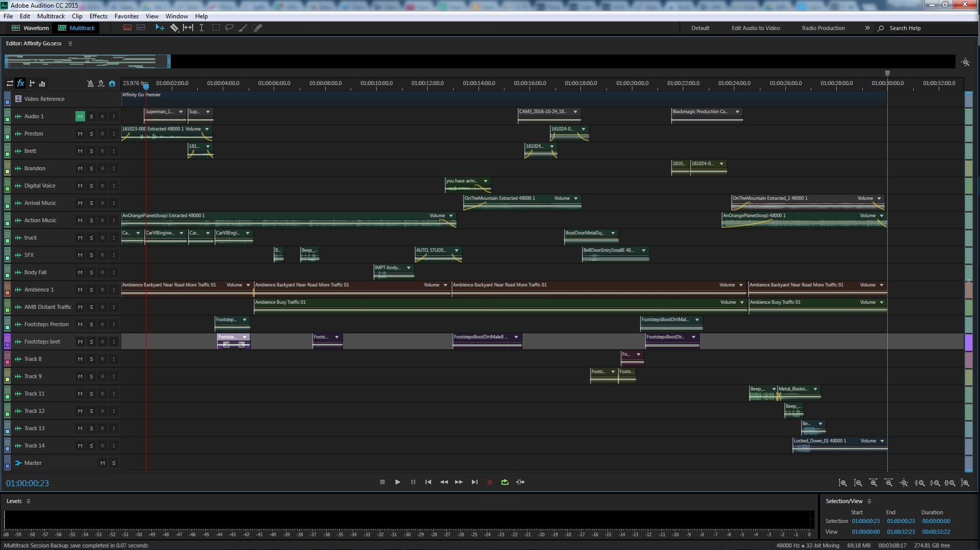The width and height of the screenshot is (980, 550).
Task: Open IMPT-body clip dropdown
Action: click(409, 268)
